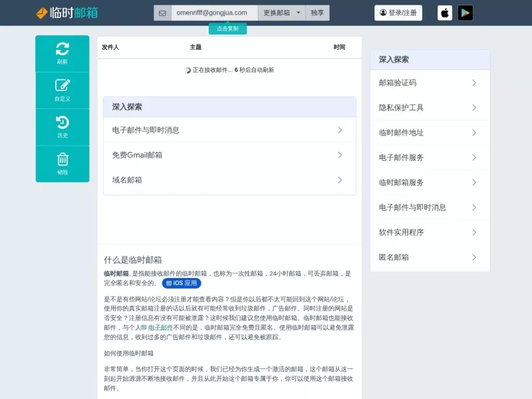Open the customize (自定义) edit icon
The image size is (532, 399).
63,85
